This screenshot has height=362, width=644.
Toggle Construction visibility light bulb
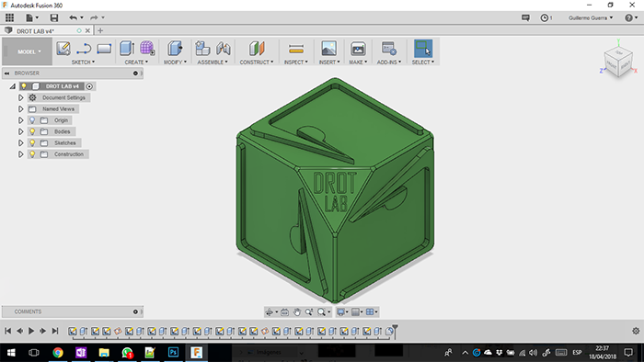click(32, 154)
